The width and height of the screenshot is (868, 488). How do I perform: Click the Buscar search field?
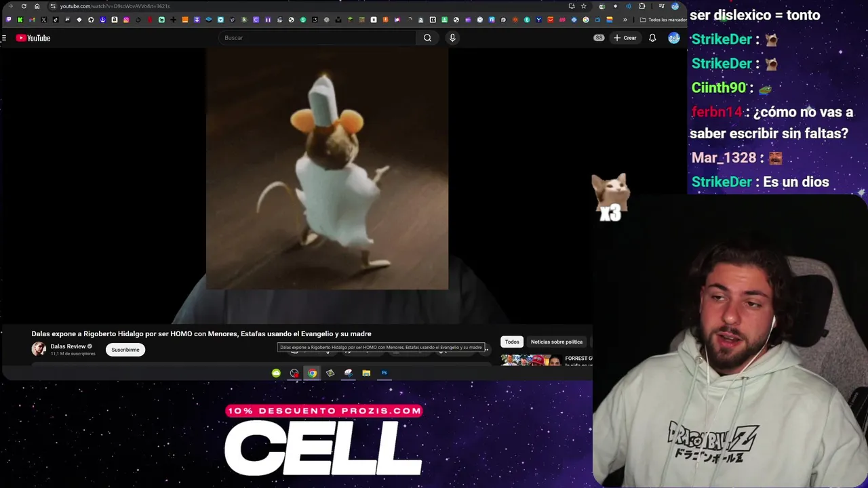coord(317,38)
